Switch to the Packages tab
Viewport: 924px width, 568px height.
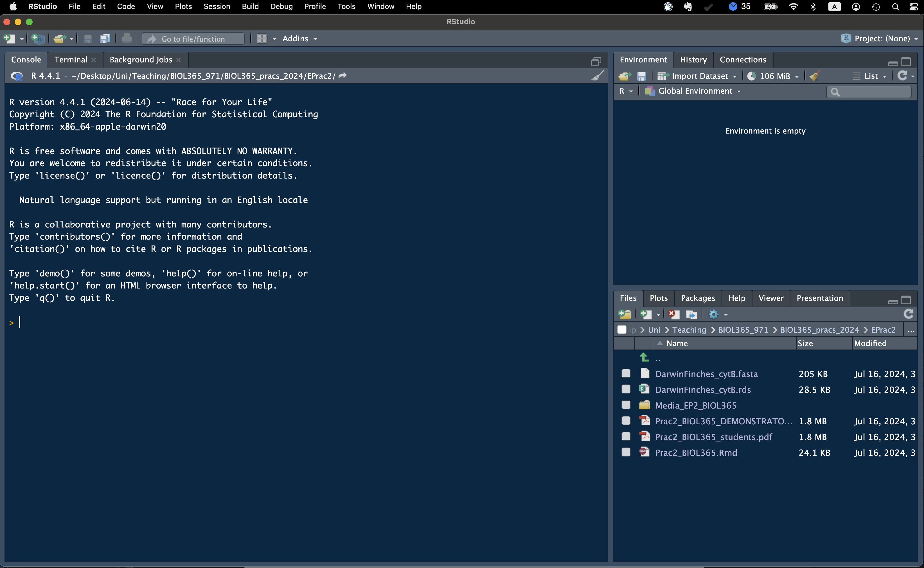tap(698, 298)
